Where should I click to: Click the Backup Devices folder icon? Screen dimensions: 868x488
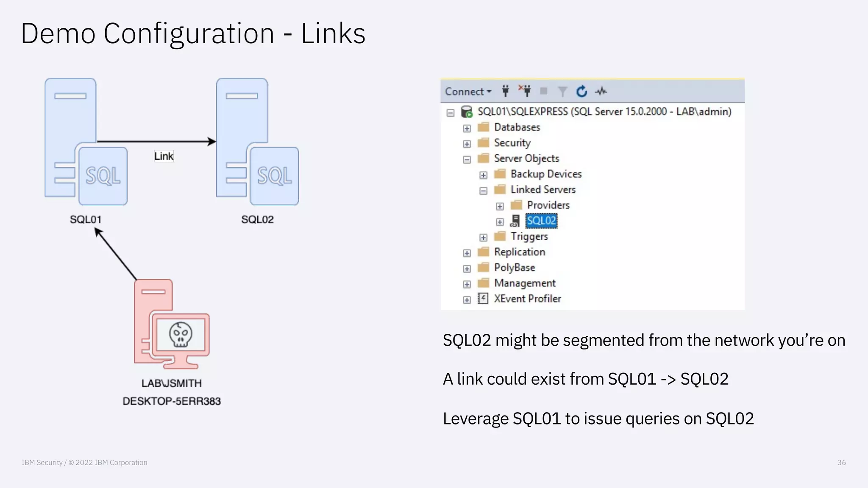pos(500,174)
